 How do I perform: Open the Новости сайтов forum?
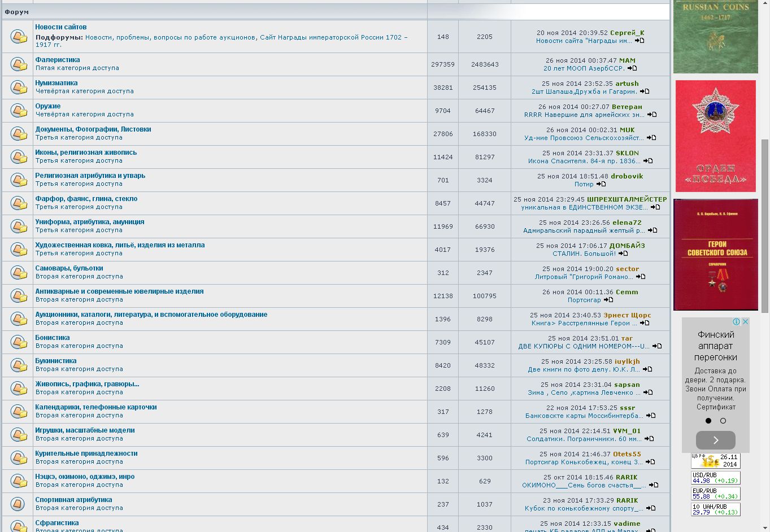click(x=61, y=27)
